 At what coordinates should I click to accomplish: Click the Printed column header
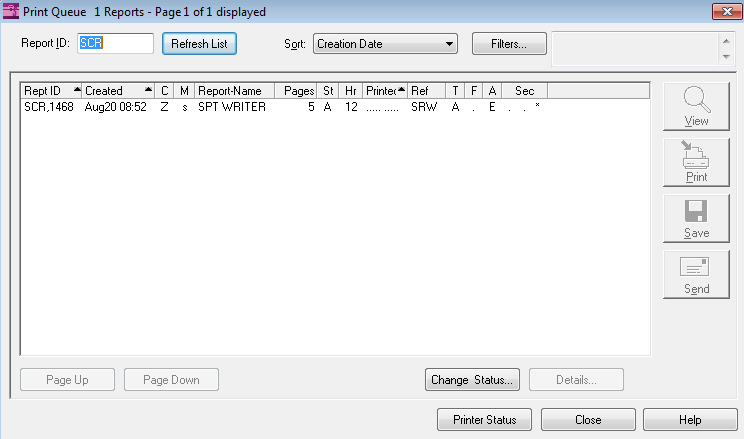click(x=385, y=91)
